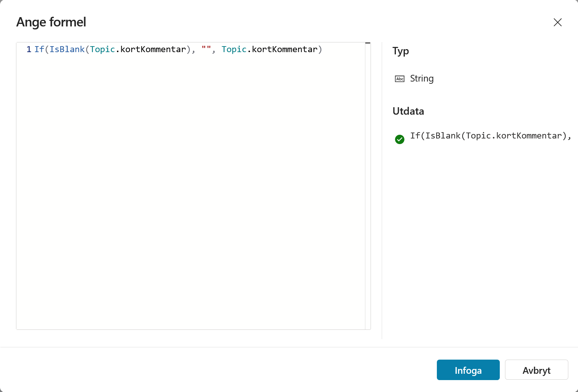This screenshot has height=392, width=578.
Task: Click the line number 1 in the editor
Action: click(29, 50)
